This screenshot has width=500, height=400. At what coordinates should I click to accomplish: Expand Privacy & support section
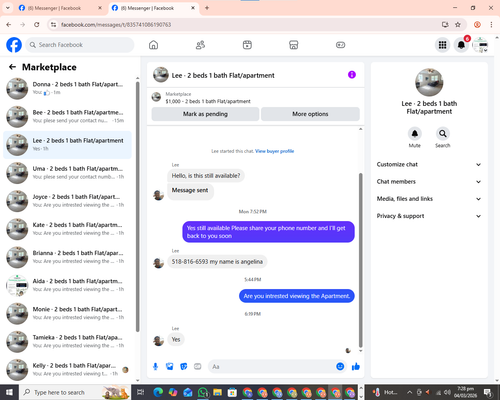(x=429, y=216)
